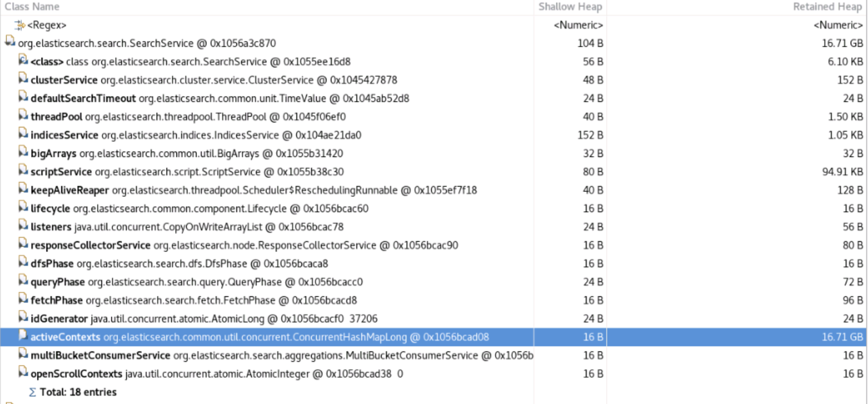868x404 pixels.
Task: Select the responseCollectorService row
Action: tap(434, 245)
